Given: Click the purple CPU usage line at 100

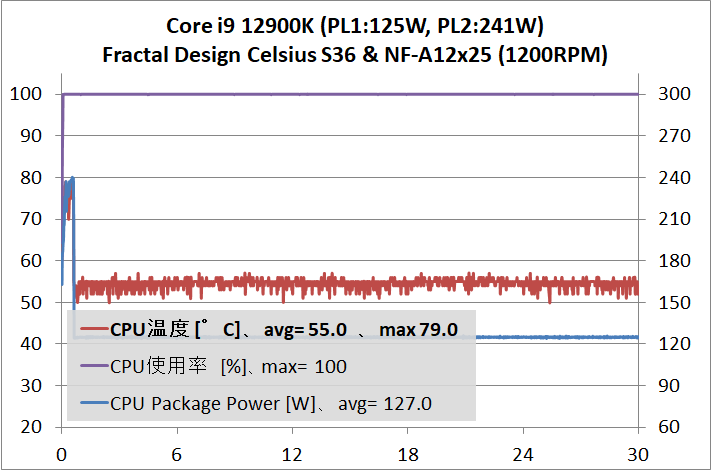Looking at the screenshot, I should (x=350, y=94).
